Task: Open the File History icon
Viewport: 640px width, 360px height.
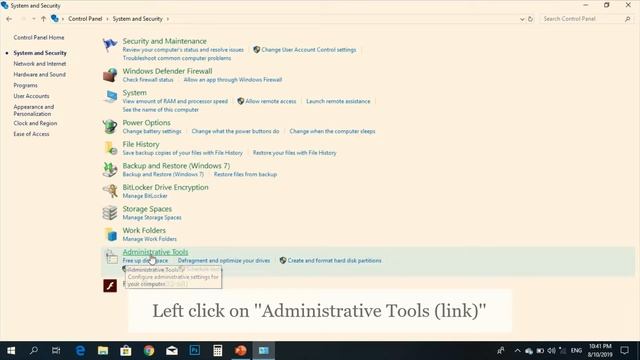Action: 110,148
